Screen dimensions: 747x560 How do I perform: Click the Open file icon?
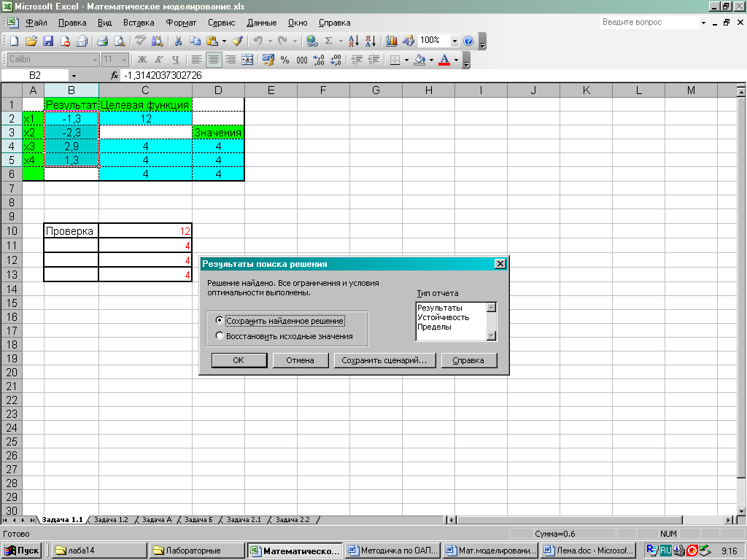coord(31,41)
